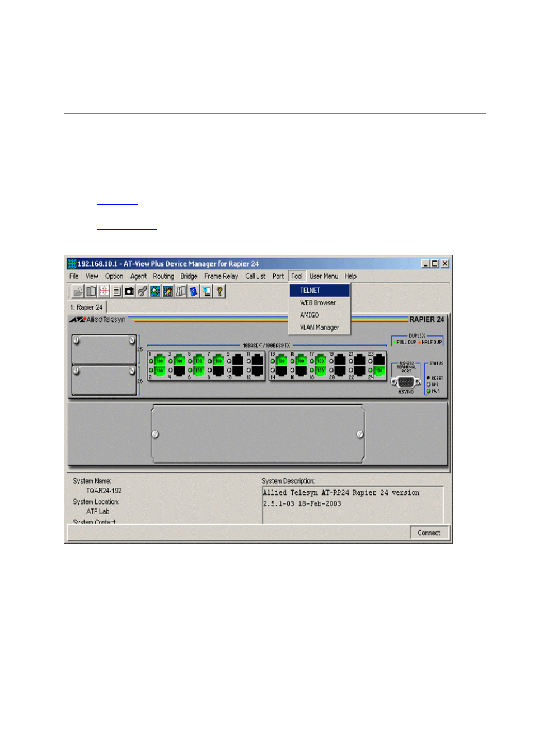Select port 11 on the switch
534x756 pixels.
(257, 360)
